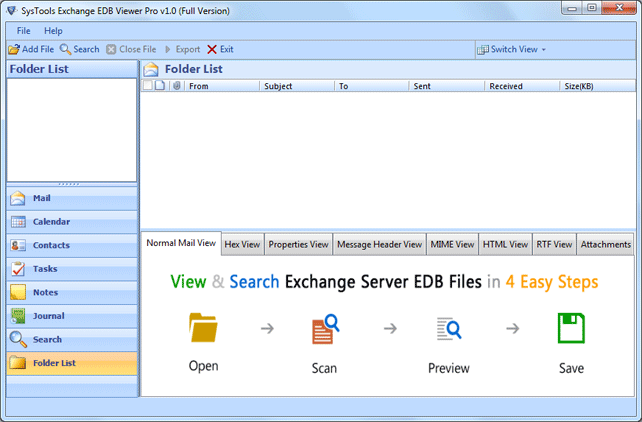Minimize the EDB Viewer window
The width and height of the screenshot is (642, 422).
[572, 8]
